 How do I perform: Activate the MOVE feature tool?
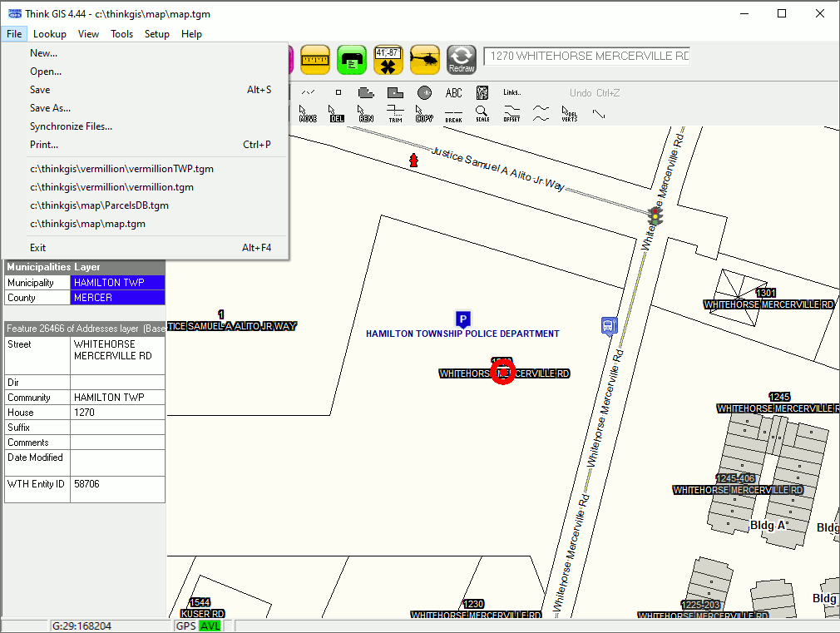click(x=308, y=114)
